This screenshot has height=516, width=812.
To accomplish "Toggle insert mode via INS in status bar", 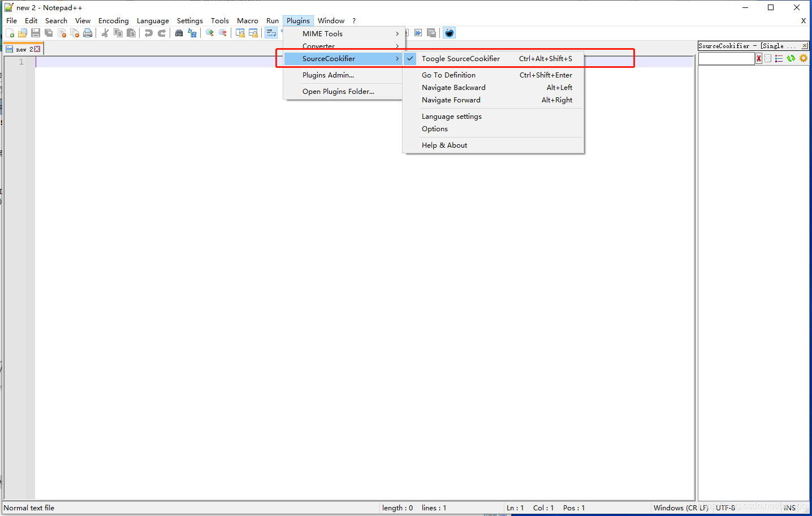I will tap(790, 508).
